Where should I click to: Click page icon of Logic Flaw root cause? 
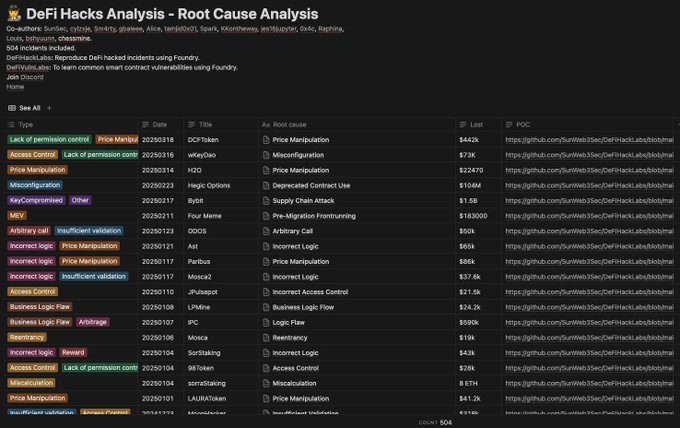pos(266,323)
